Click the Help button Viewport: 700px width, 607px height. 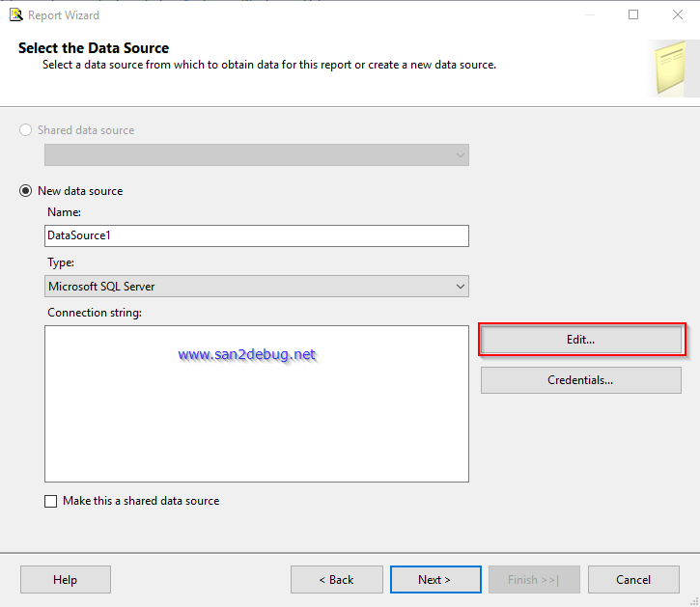point(66,580)
